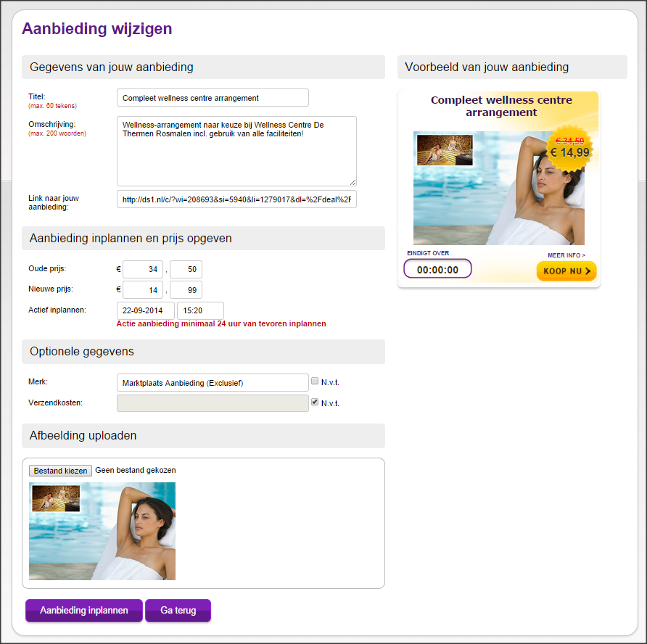Open the MEER INFO link in preview
This screenshot has width=647, height=644.
coord(566,255)
